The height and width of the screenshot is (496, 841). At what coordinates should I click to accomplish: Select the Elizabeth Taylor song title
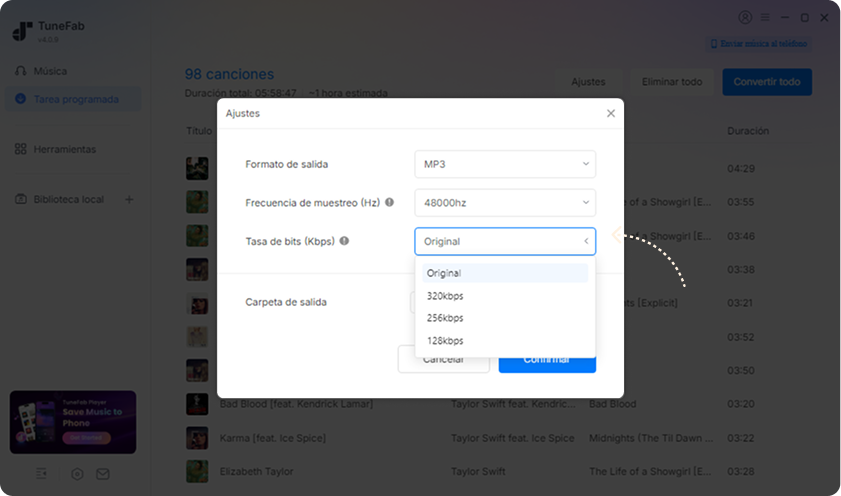point(256,471)
